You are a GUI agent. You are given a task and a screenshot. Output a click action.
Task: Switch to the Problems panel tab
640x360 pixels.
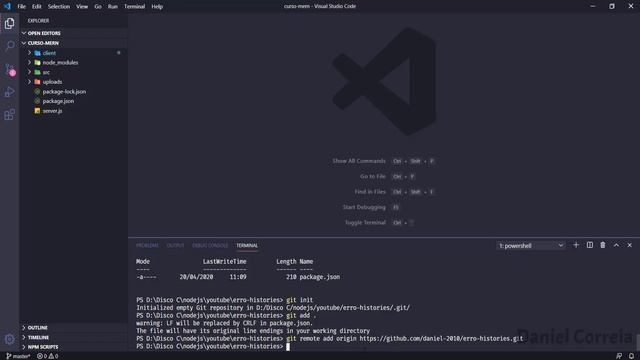pyautogui.click(x=147, y=245)
